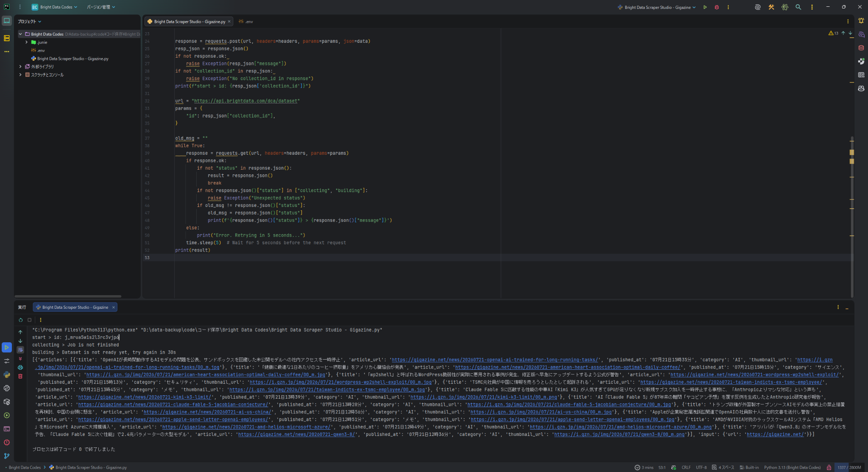Expand the スクラッチとコンソール node
868x472 pixels.
(20, 75)
